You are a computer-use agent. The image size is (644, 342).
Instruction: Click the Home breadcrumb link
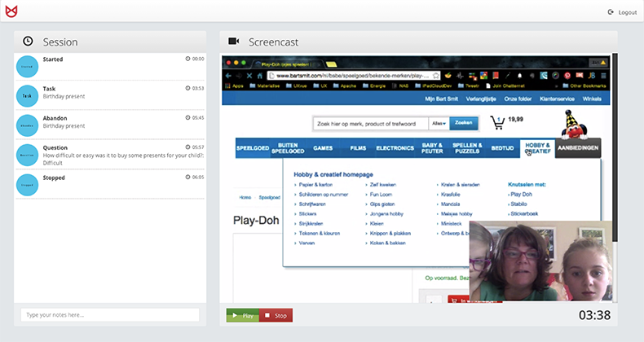(245, 198)
